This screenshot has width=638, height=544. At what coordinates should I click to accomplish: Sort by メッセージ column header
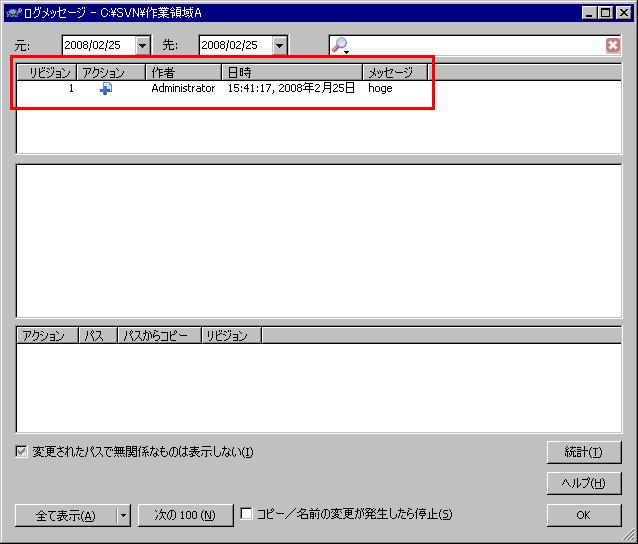tap(395, 72)
